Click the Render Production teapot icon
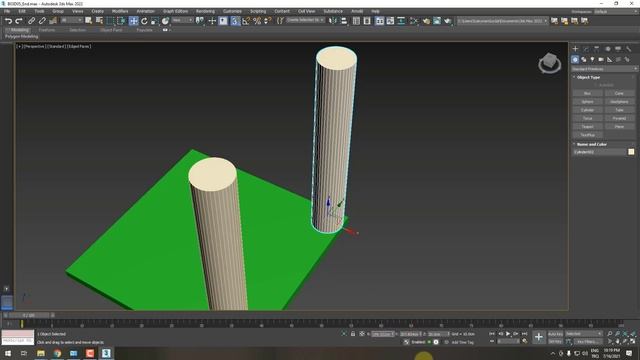The height and width of the screenshot is (360, 640). tap(448, 20)
